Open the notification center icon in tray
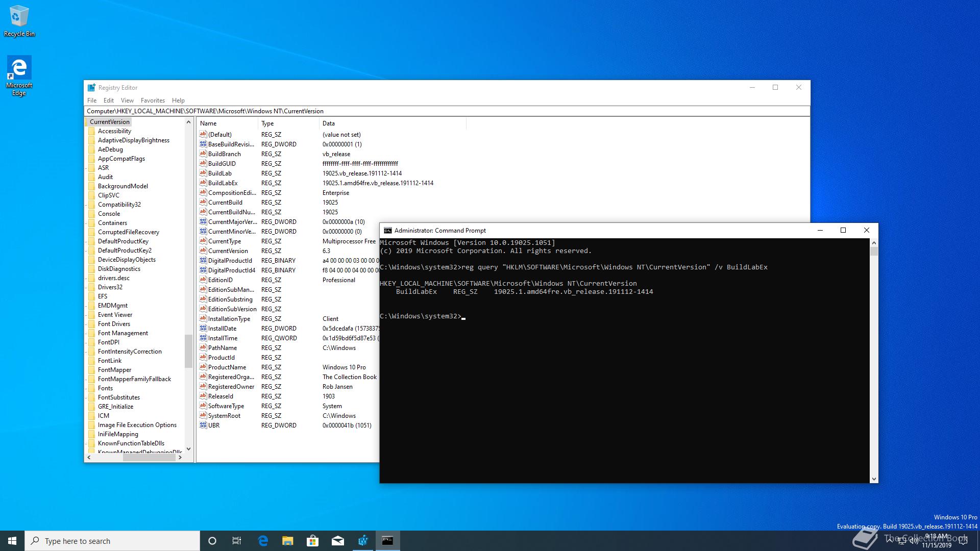980x551 pixels. pos(963,541)
